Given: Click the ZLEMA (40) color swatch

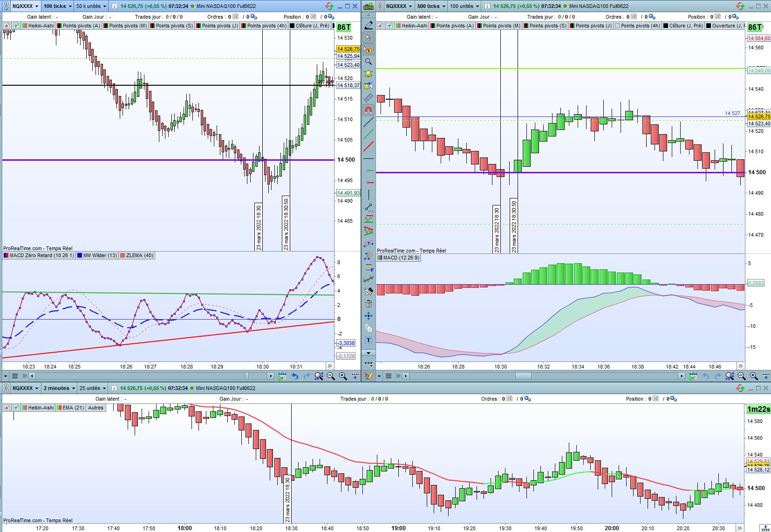Looking at the screenshot, I should pyautogui.click(x=123, y=255).
